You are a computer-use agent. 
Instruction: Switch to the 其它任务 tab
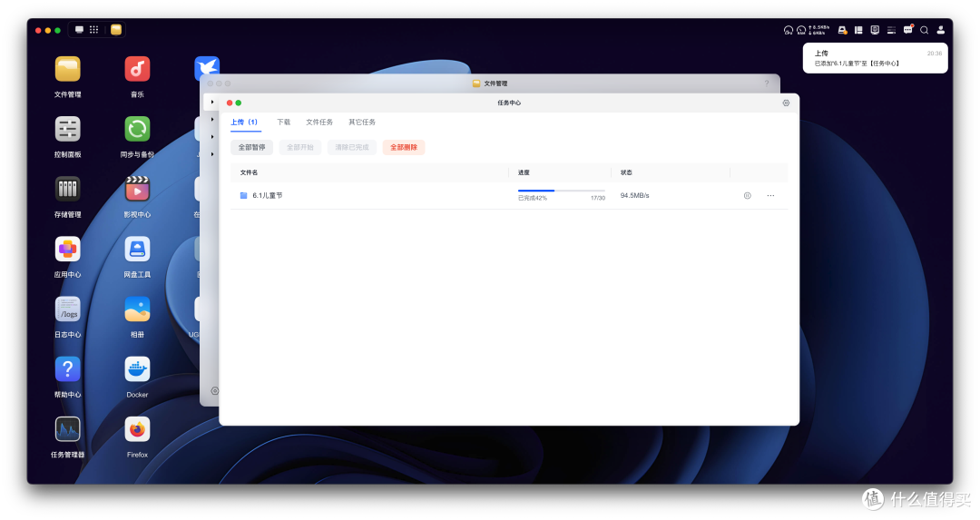(x=362, y=122)
